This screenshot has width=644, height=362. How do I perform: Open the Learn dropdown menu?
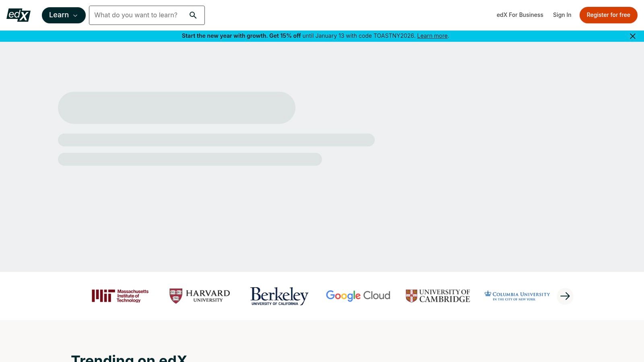(63, 15)
